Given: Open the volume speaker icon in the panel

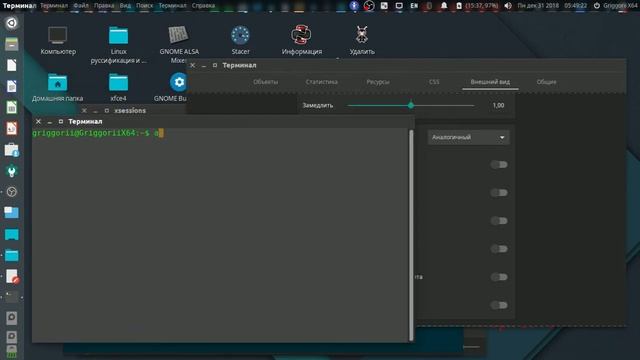Looking at the screenshot, I should point(508,6).
